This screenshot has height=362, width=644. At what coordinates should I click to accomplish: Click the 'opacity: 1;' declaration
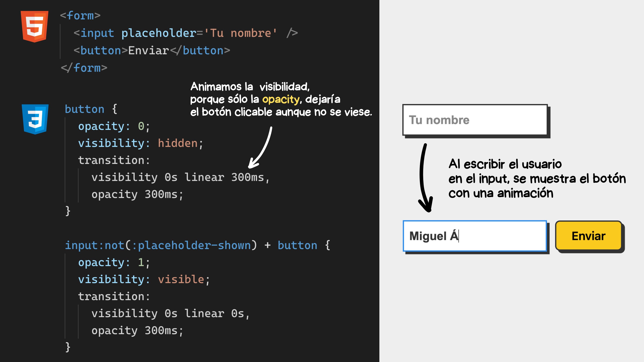[x=114, y=262]
